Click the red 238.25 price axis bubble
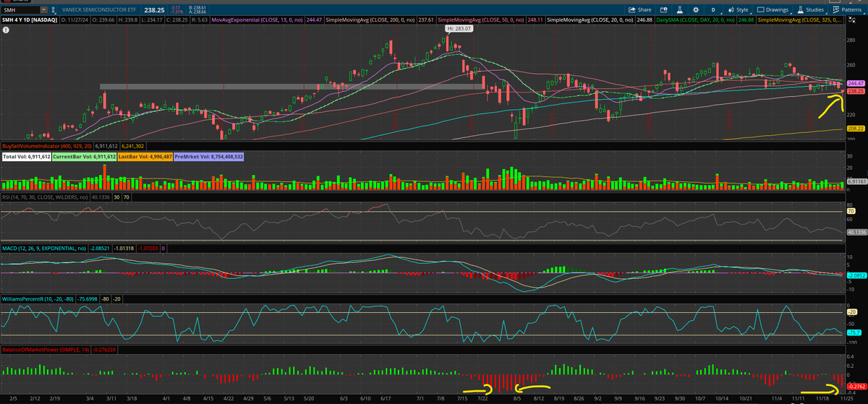Viewport: 868px width, 404px height. point(856,92)
